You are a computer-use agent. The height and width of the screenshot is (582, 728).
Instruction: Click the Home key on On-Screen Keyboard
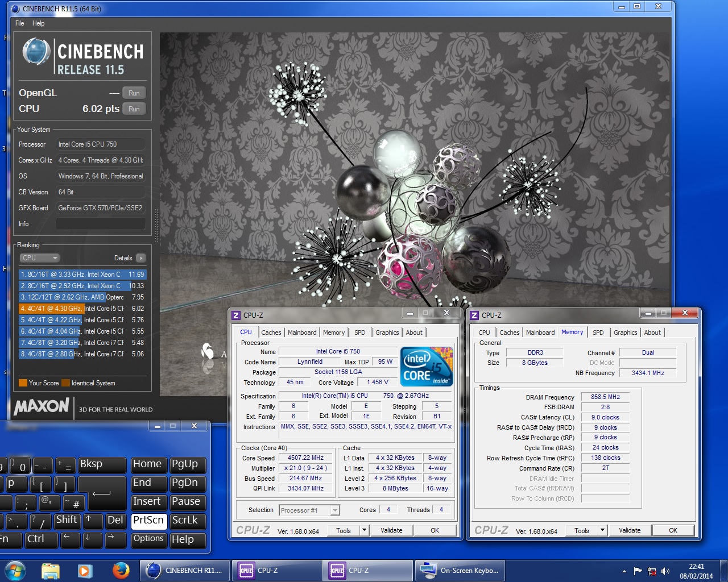coord(148,464)
